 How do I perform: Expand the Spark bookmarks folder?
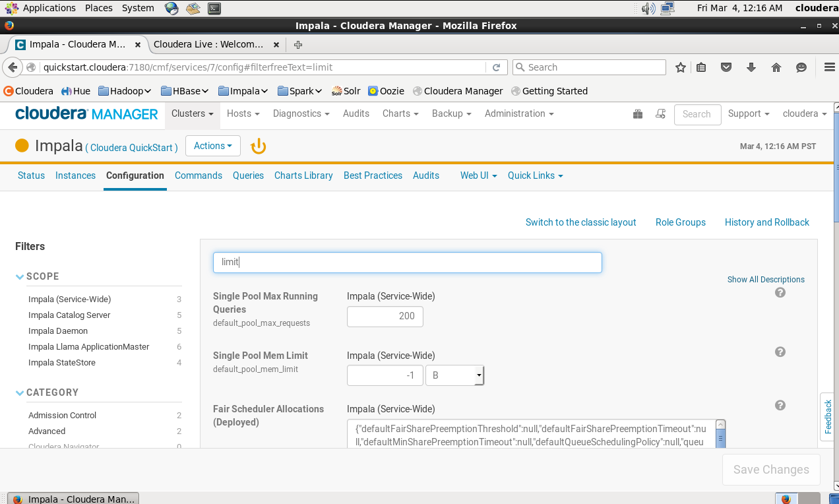click(300, 91)
